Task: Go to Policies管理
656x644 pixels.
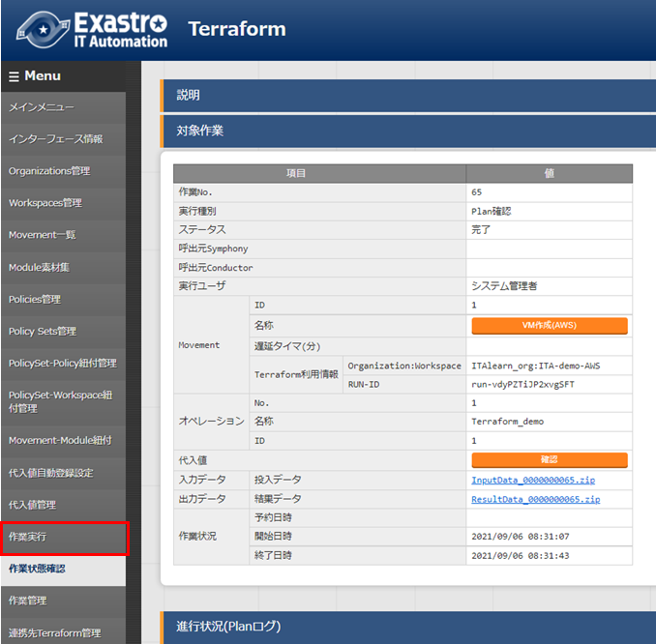Action: click(63, 300)
